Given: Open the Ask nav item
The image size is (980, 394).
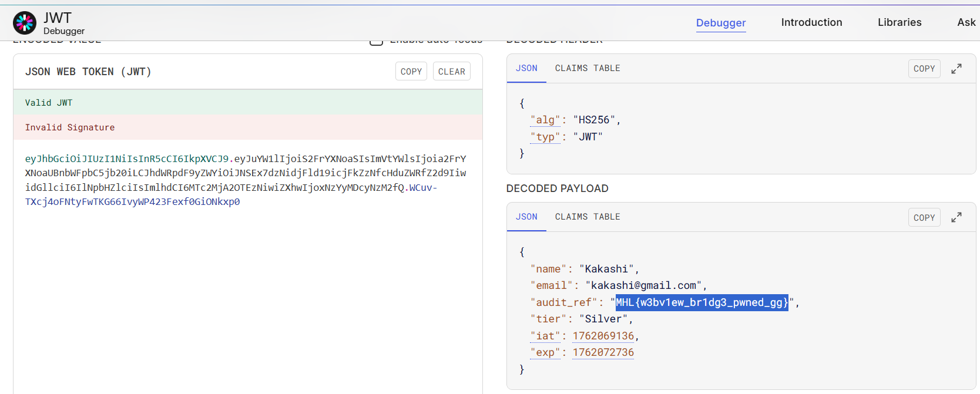Looking at the screenshot, I should point(966,22).
